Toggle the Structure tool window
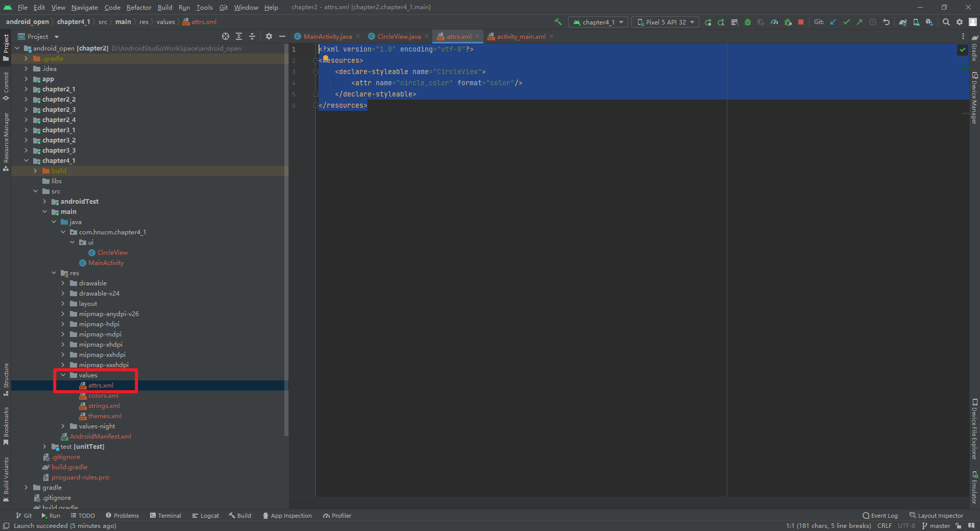Screen dimensions: 980x531 coord(6,379)
